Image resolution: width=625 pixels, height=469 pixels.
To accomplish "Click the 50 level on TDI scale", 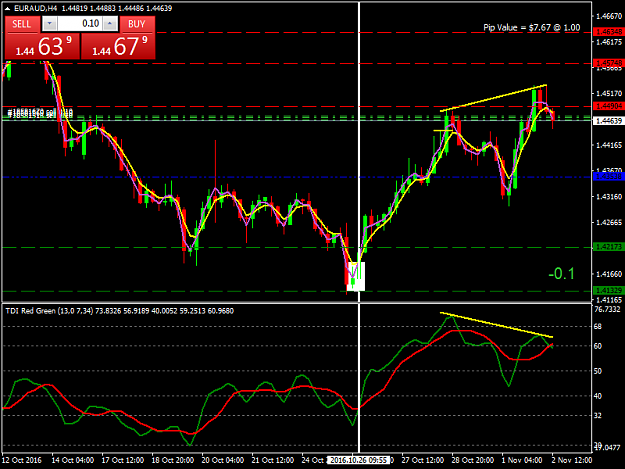I will tap(598, 371).
